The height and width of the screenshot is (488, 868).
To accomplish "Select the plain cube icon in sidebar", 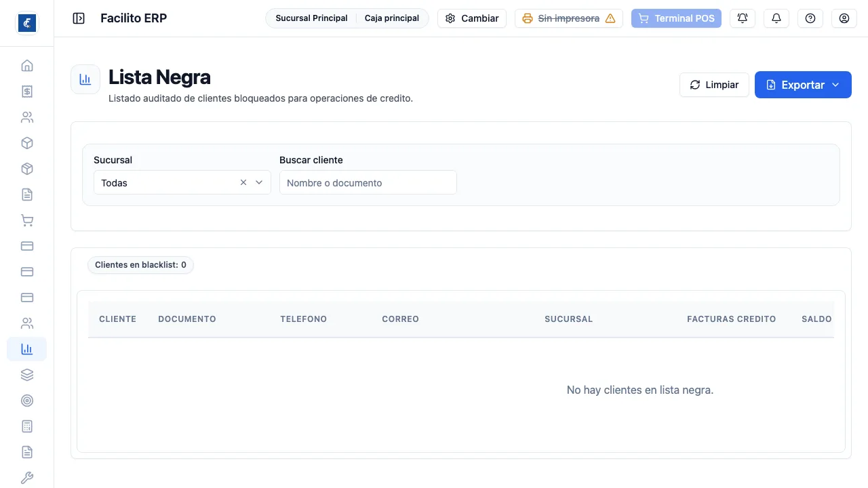I will [x=27, y=143].
